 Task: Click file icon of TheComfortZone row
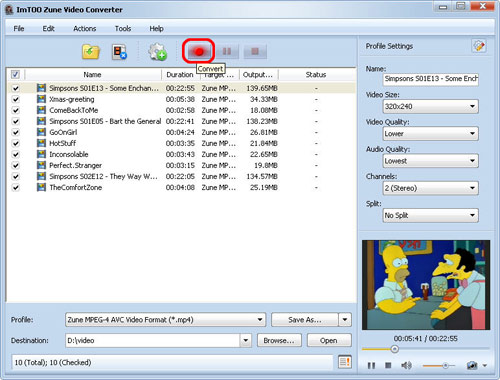coord(41,187)
